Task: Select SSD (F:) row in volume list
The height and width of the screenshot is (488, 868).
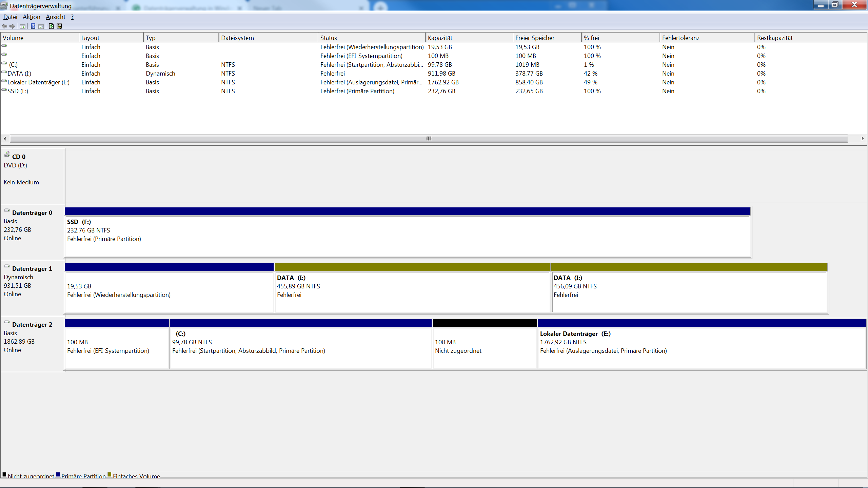Action: pos(18,91)
